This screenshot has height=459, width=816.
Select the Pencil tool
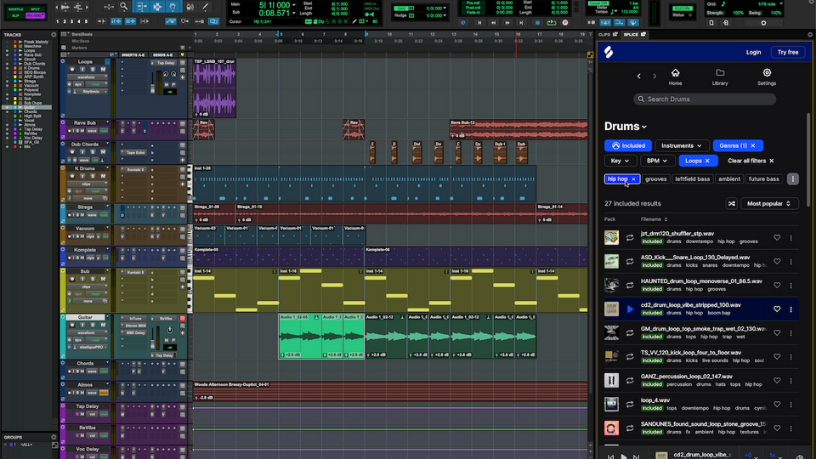[206, 7]
